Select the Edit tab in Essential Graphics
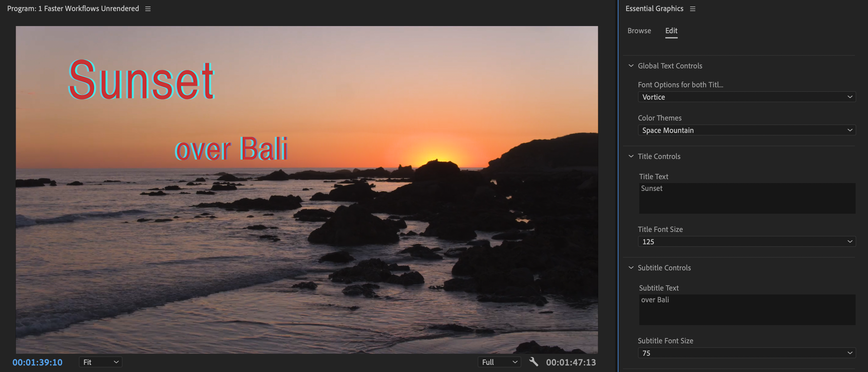This screenshot has width=868, height=372. pyautogui.click(x=672, y=30)
